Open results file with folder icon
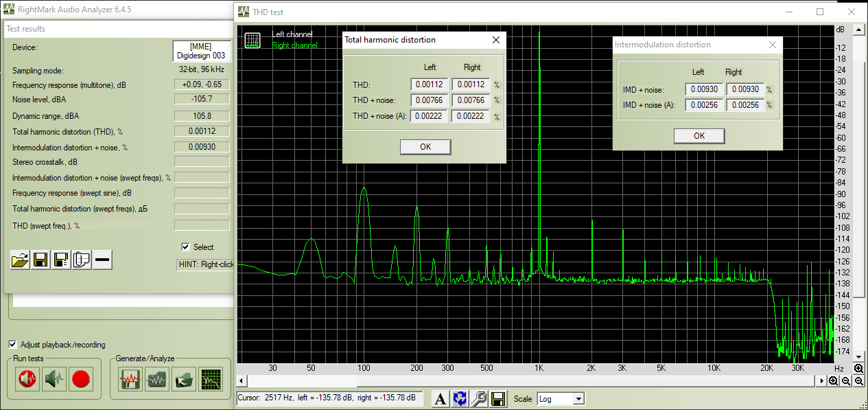This screenshot has height=410, width=868. [x=20, y=260]
